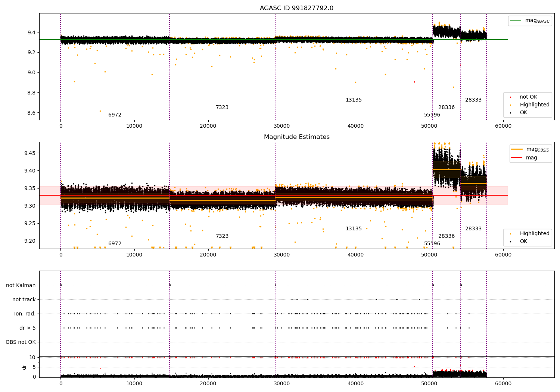This screenshot has height=392, width=560.
Task: Click the 9.40 y-tick in the middle plot
Action: pyautogui.click(x=30, y=171)
